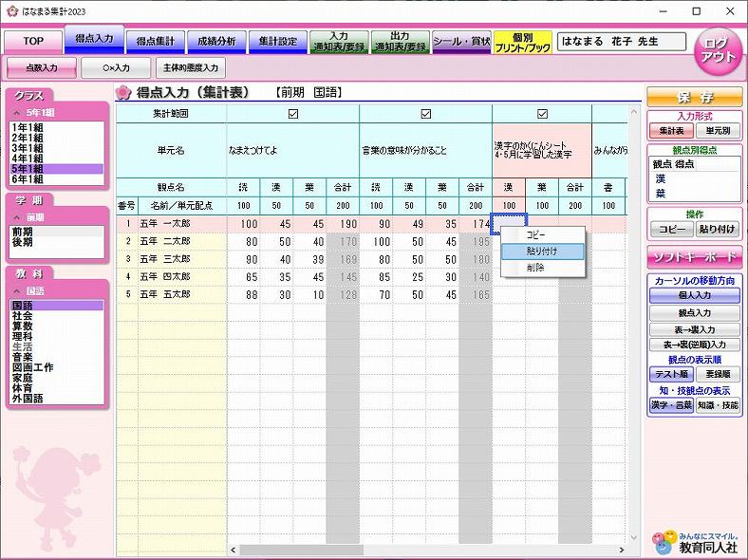The width and height of the screenshot is (748, 560).
Task: Open 個別プリント/ブック tab
Action: (x=523, y=42)
